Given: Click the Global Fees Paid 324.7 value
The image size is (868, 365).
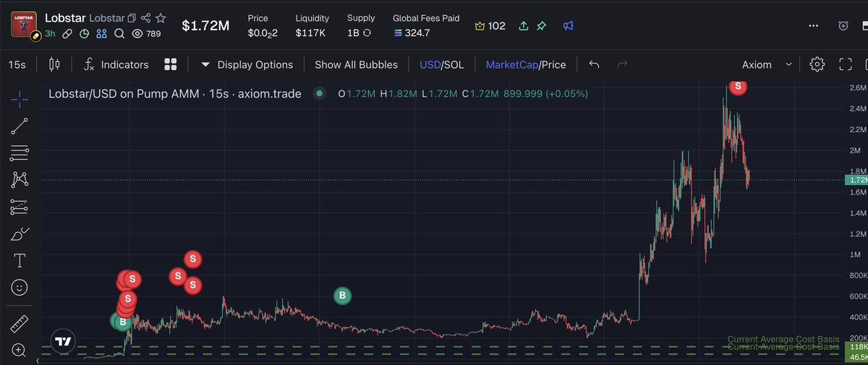Looking at the screenshot, I should coord(412,33).
